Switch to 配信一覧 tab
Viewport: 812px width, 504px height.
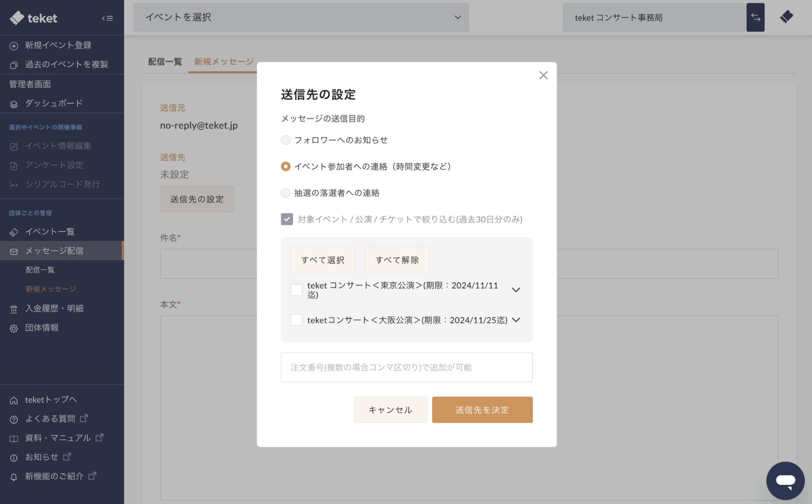(165, 62)
